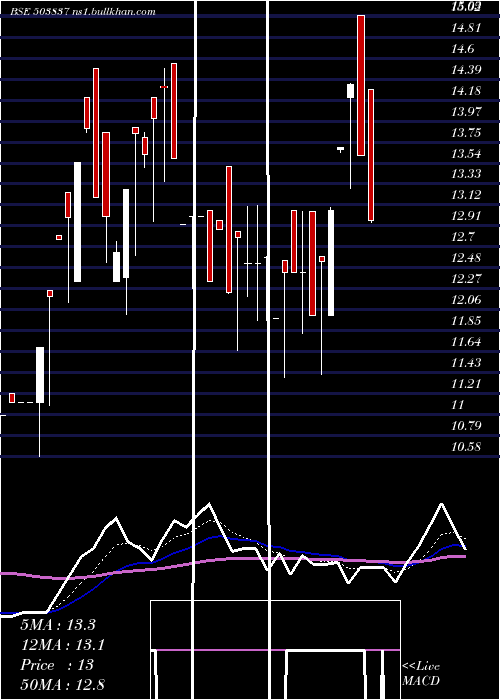Screen dimensions: 500x700
Task: Select the 12.27 price axis label
Action: pyautogui.click(x=466, y=279)
